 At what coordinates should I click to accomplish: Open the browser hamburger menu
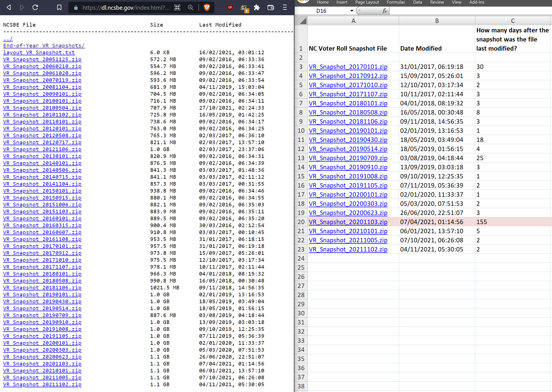coord(285,7)
